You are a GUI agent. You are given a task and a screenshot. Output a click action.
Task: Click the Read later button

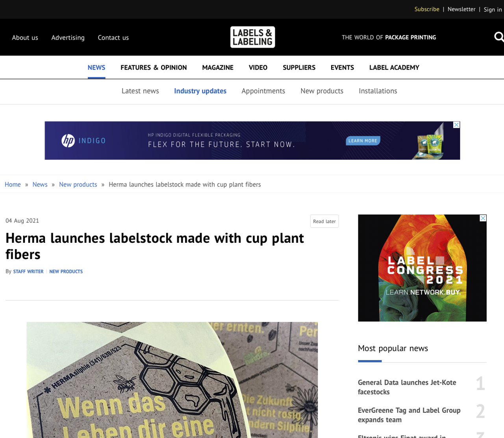point(324,221)
